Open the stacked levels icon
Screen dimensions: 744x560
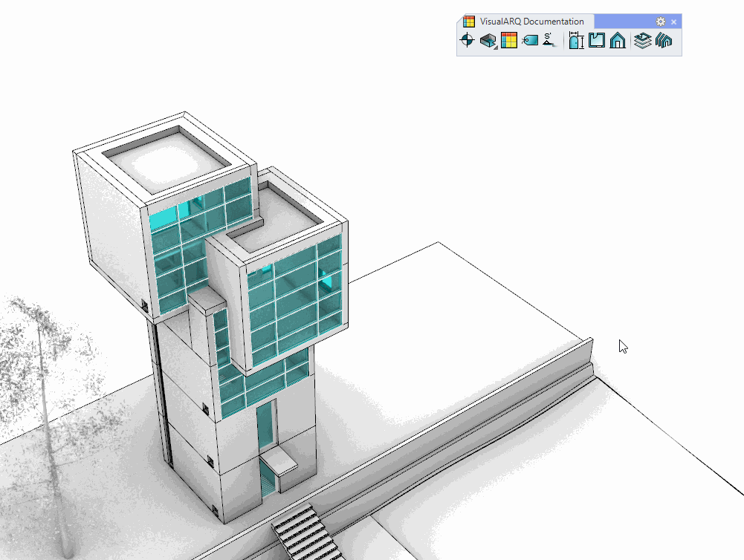coord(643,41)
